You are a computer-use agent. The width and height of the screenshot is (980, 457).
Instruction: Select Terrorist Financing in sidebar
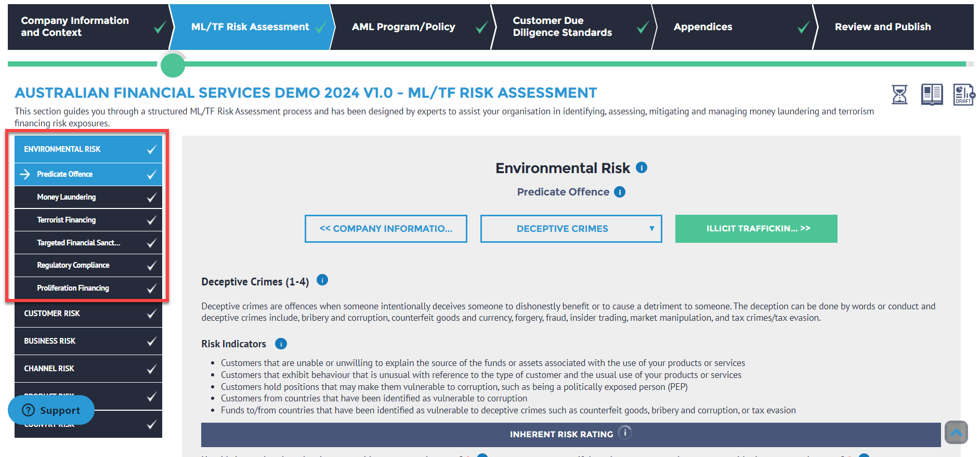pos(88,220)
